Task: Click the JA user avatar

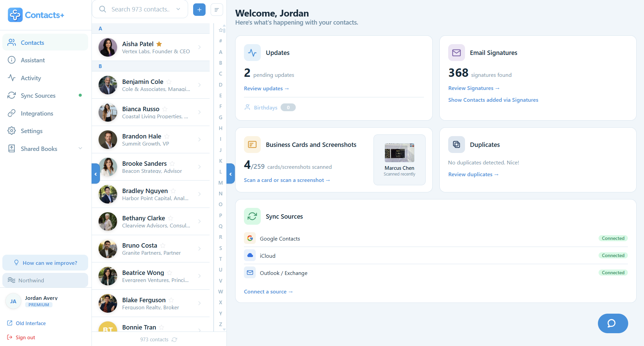Action: pos(13,301)
